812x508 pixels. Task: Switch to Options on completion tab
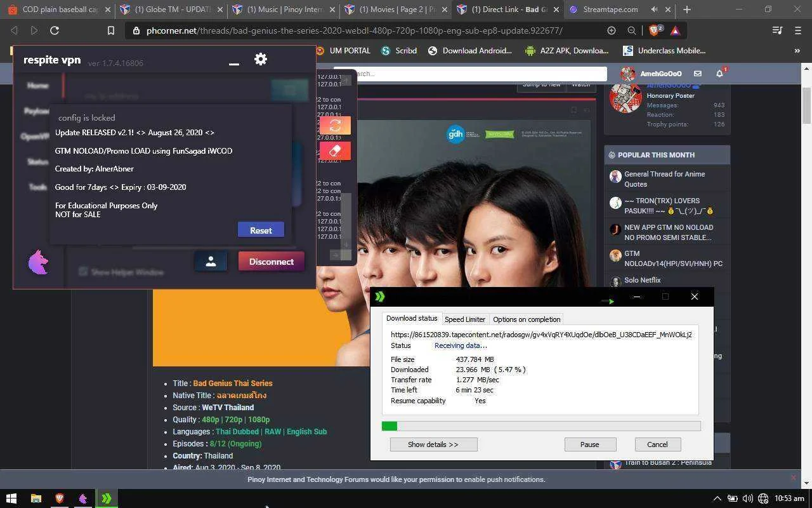[x=527, y=319]
